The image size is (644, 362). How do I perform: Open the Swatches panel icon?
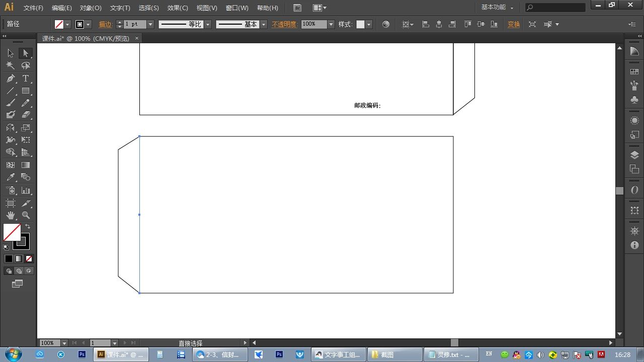tap(634, 72)
